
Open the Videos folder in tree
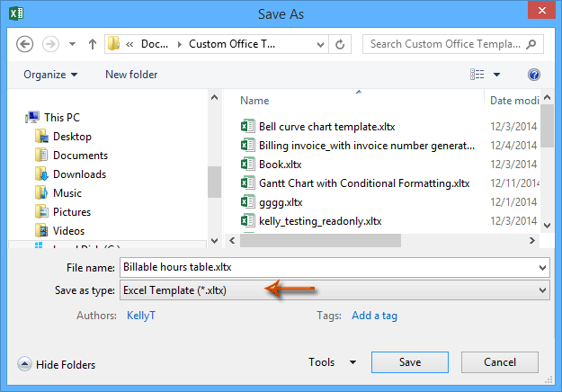point(68,231)
